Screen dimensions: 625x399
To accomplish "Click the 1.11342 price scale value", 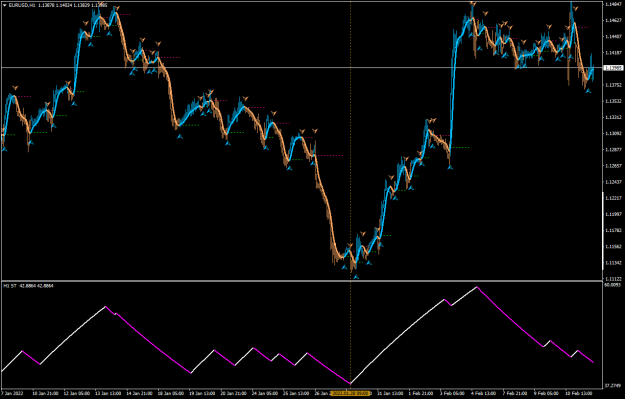I will click(x=613, y=263).
